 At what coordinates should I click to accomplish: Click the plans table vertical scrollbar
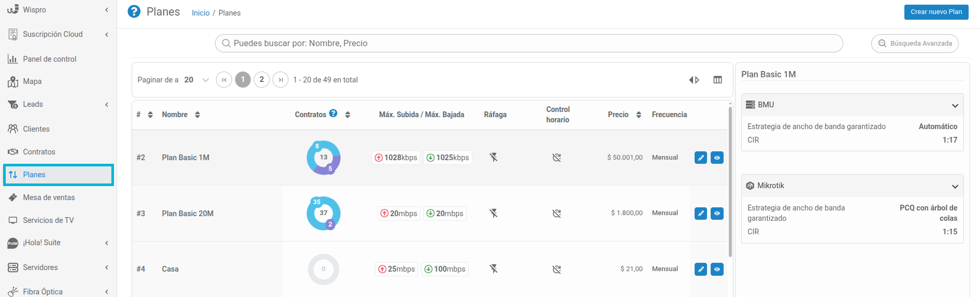tap(730, 181)
